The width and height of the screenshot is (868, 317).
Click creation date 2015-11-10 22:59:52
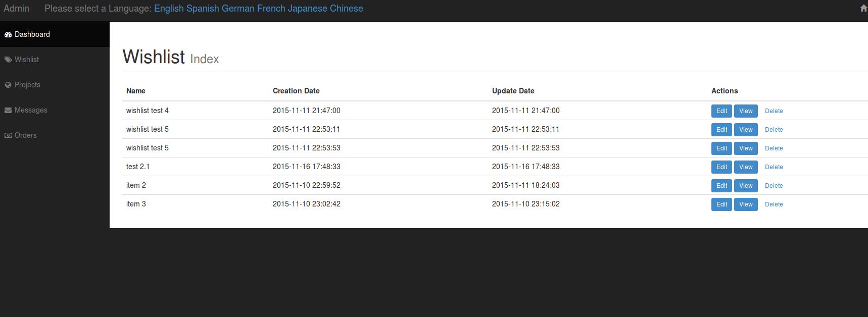307,185
